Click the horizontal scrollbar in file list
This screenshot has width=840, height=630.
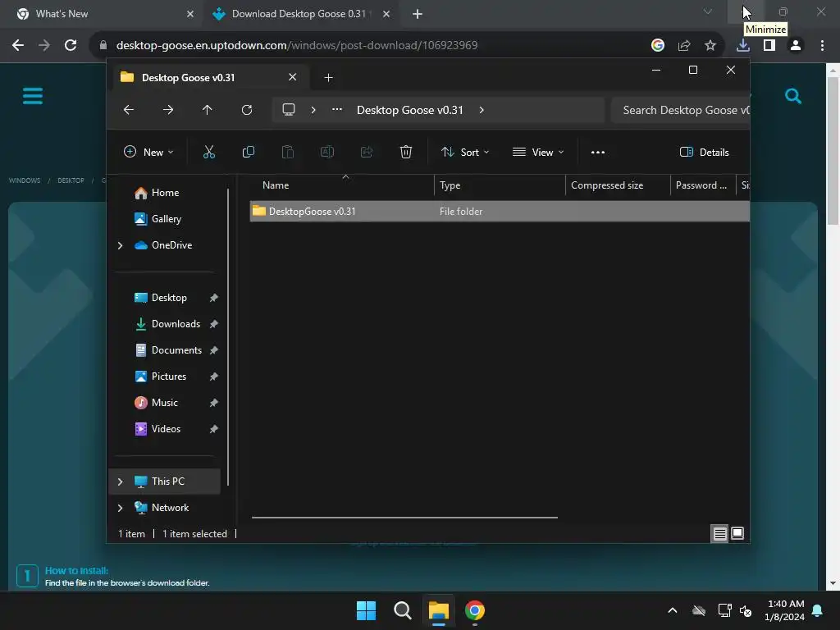(404, 518)
